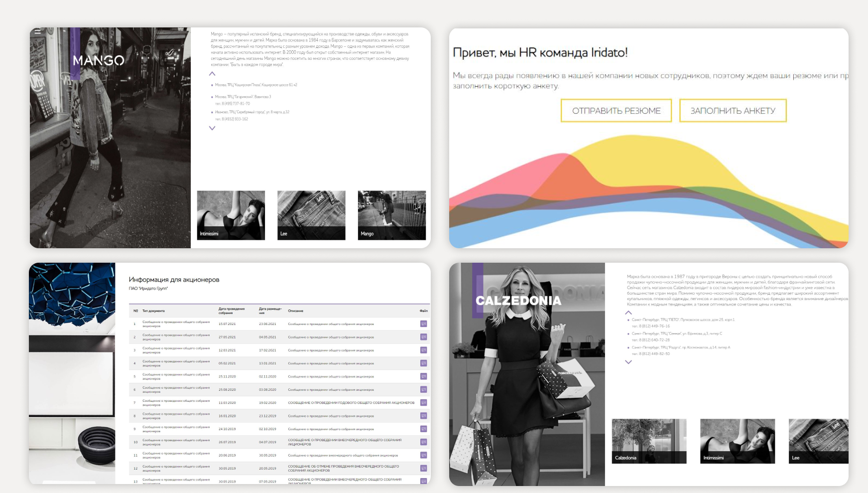868x493 pixels.
Task: Download the file for row 2 dated 27.05.2021
Action: pyautogui.click(x=423, y=337)
